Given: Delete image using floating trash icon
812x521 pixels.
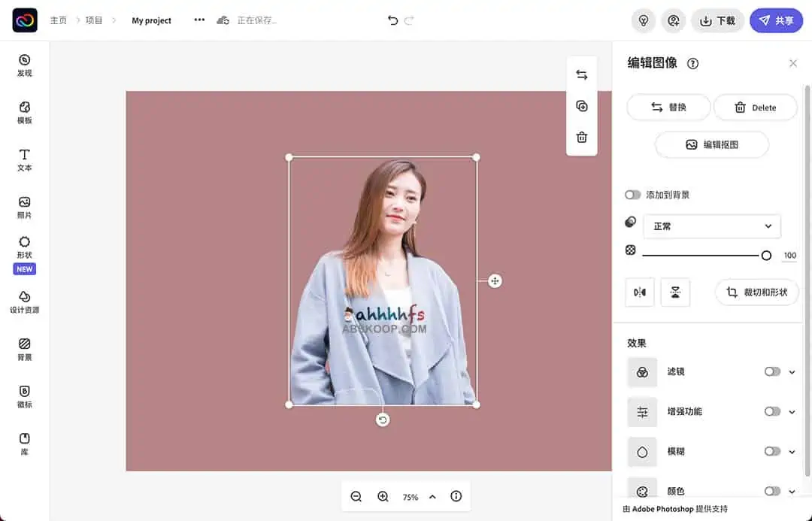Looking at the screenshot, I should pos(581,137).
